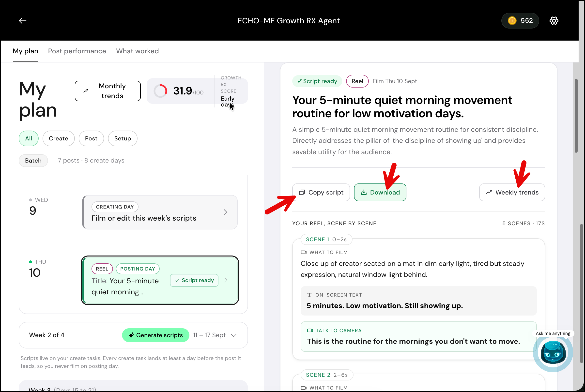
Task: Click the Download arrow icon
Action: (x=364, y=192)
